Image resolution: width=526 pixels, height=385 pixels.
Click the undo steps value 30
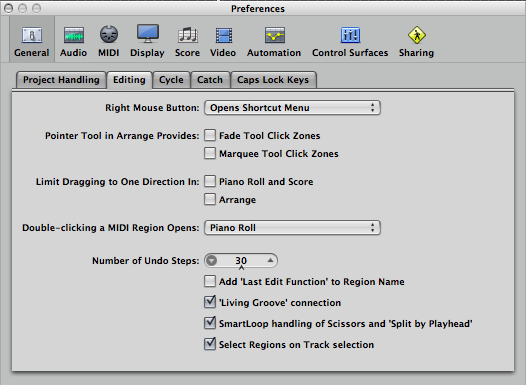[241, 261]
